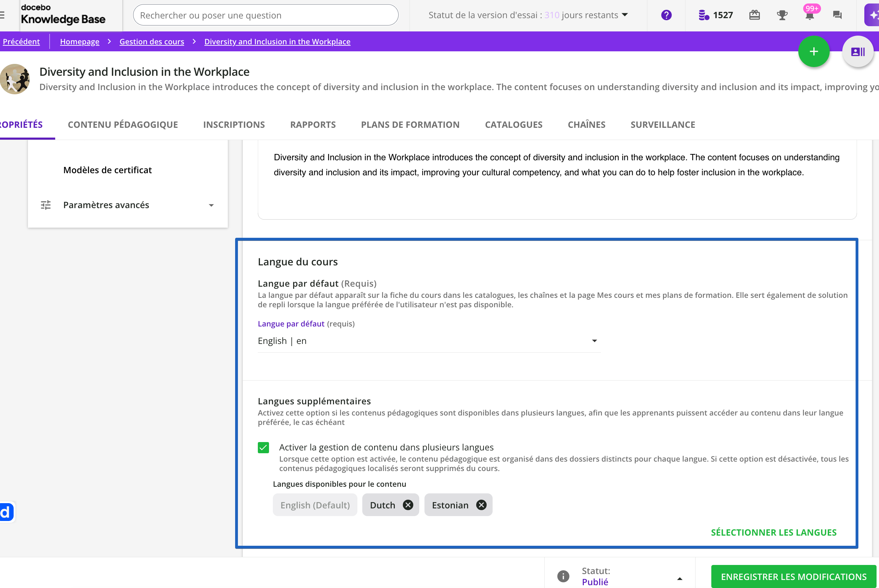Open the coins balance icon showing 1527
The width and height of the screenshot is (879, 588).
704,15
